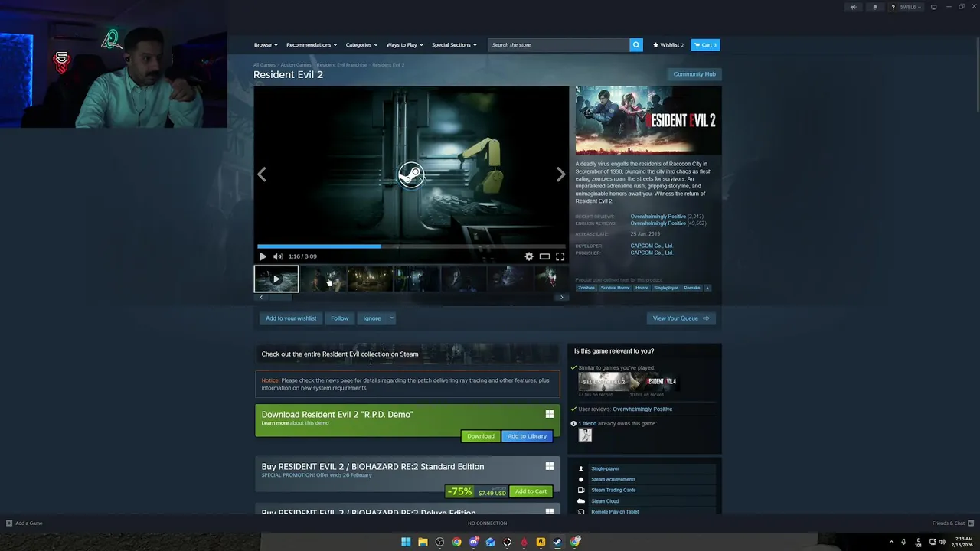Open Steam notifications bell
980x551 pixels.
click(875, 7)
